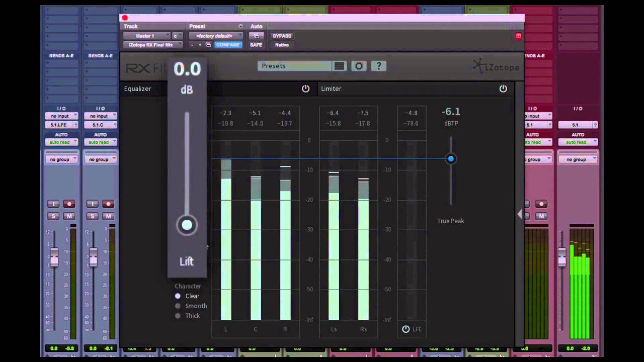
Task: Toggle the Equalizer module power button
Action: tap(305, 88)
